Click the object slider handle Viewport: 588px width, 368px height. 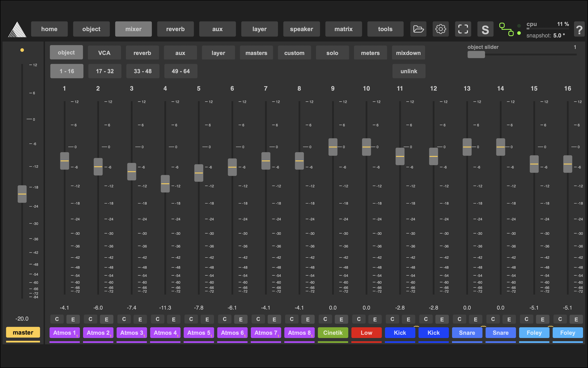[x=476, y=55]
